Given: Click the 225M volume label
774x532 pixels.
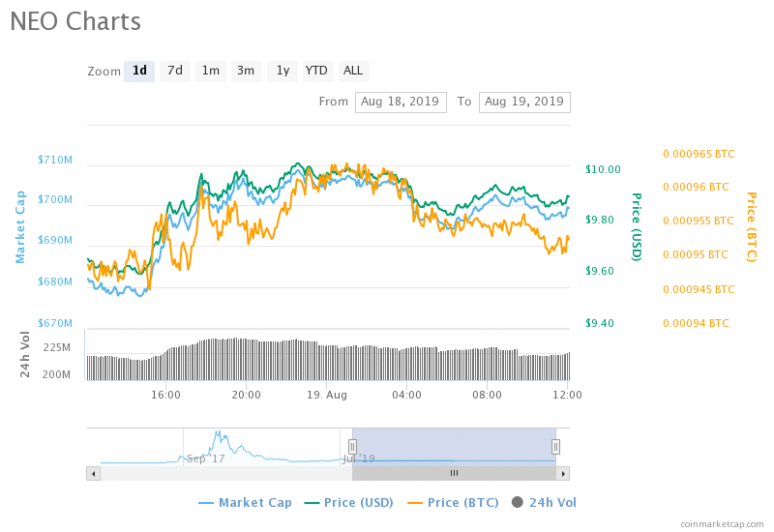Looking at the screenshot, I should (57, 348).
